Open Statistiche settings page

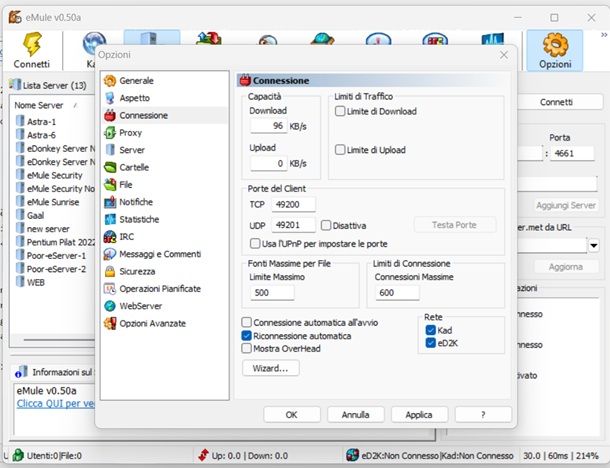[x=139, y=219]
